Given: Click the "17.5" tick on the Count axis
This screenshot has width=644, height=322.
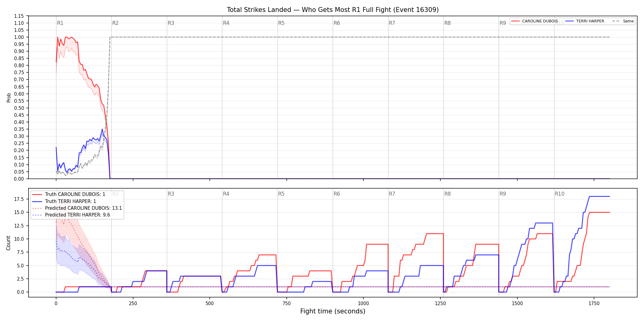Looking at the screenshot, I should 19,199.
